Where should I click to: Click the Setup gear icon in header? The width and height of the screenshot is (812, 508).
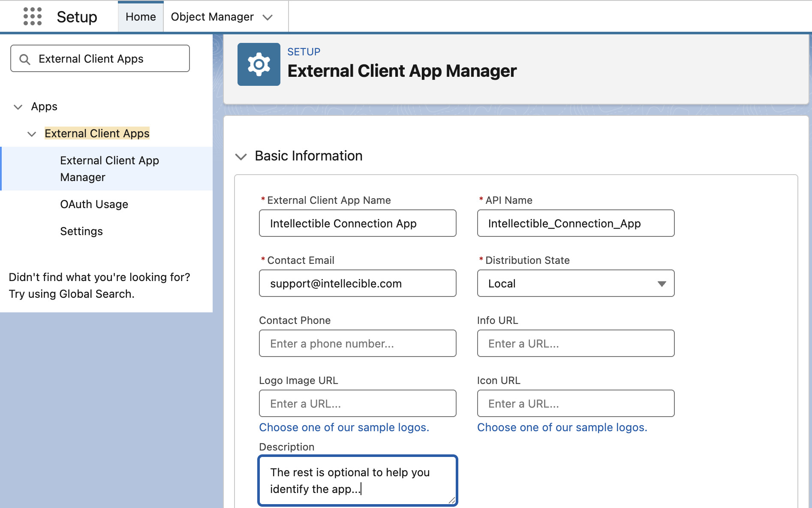259,64
